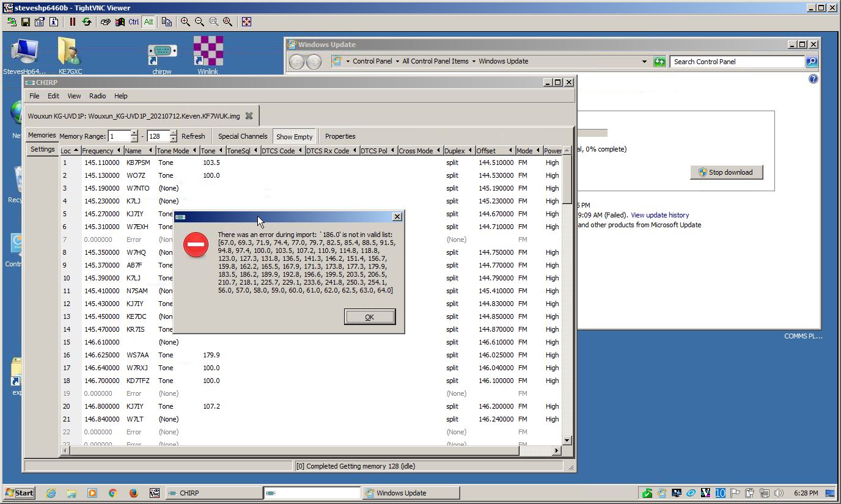Open the View menu in CHIRP
The height and width of the screenshot is (504, 841).
[74, 96]
